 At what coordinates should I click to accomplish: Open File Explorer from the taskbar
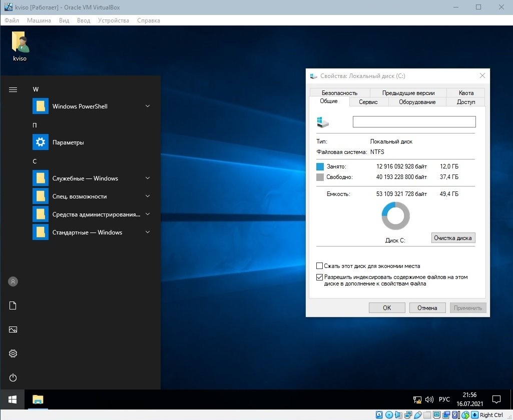coord(38,399)
